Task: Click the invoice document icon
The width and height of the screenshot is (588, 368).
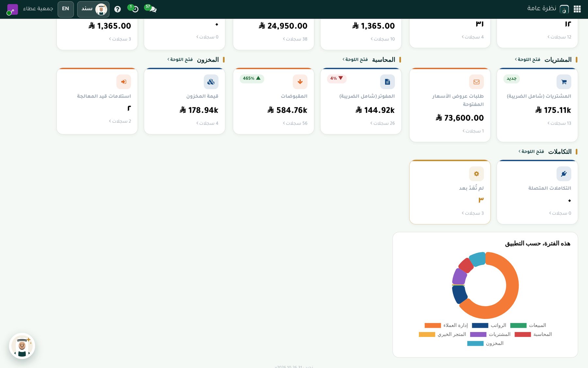Action: coord(387,82)
